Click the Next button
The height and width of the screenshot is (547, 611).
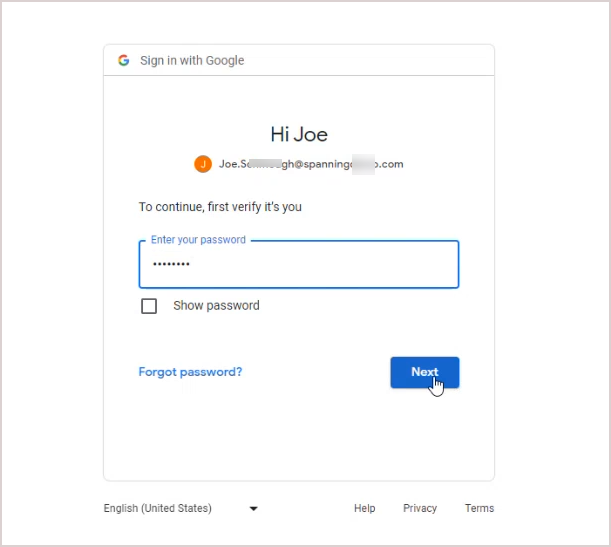click(x=425, y=372)
